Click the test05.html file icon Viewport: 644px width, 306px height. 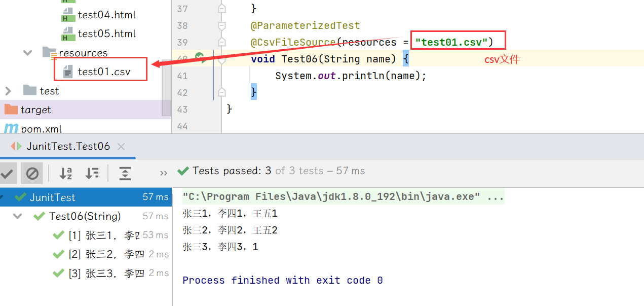click(x=68, y=33)
